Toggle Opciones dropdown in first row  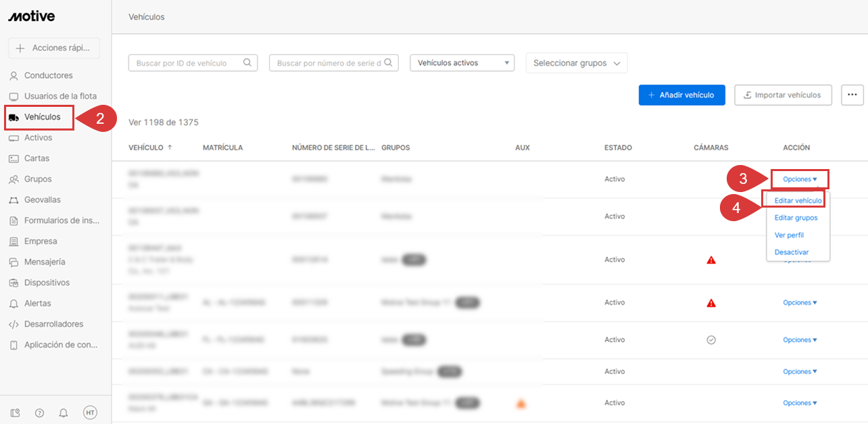pyautogui.click(x=800, y=179)
